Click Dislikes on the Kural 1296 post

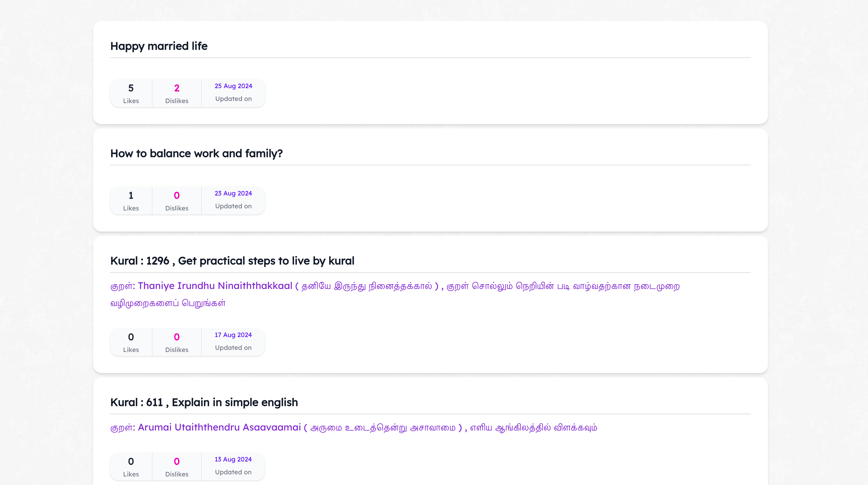(x=177, y=342)
